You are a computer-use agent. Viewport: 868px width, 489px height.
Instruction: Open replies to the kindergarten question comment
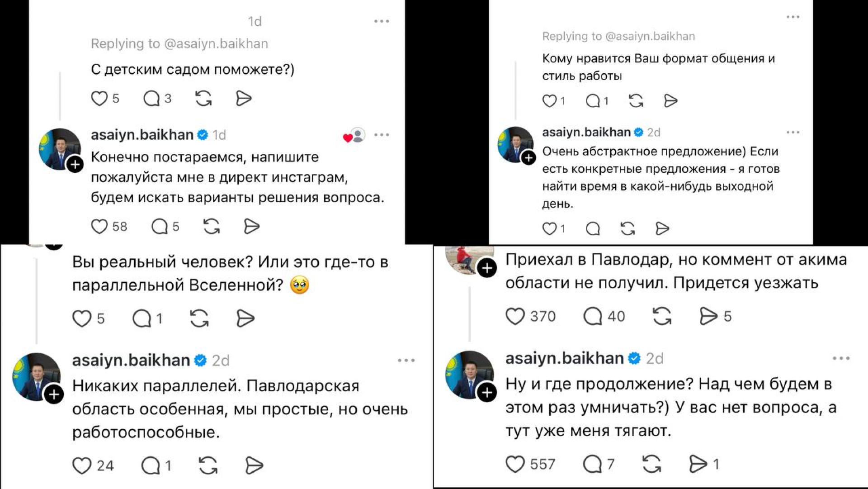tap(151, 98)
